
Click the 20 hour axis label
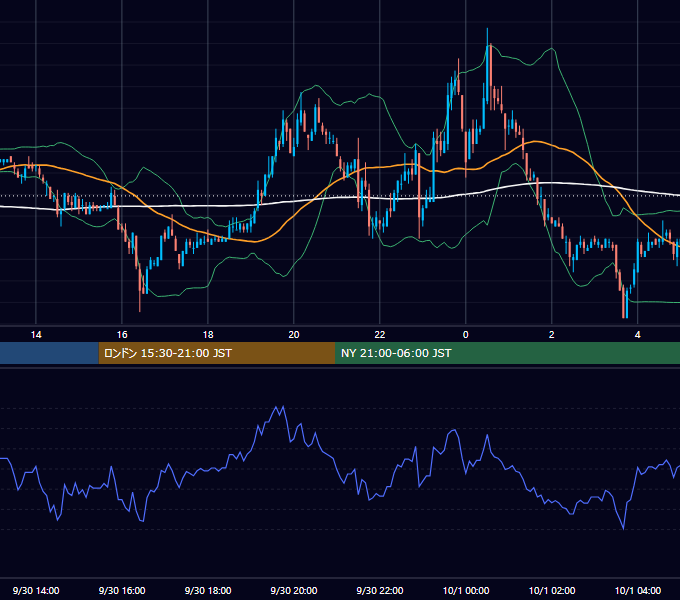pyautogui.click(x=294, y=335)
